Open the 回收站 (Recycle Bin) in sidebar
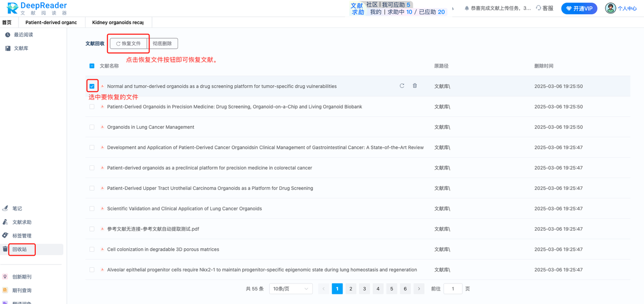Viewport: 644px width, 304px height. pos(21,249)
